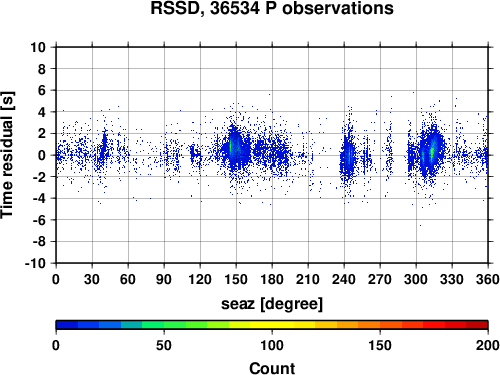The width and height of the screenshot is (500, 375).
Task: Click the orange segment near colorbar 150
Action: click(380, 325)
